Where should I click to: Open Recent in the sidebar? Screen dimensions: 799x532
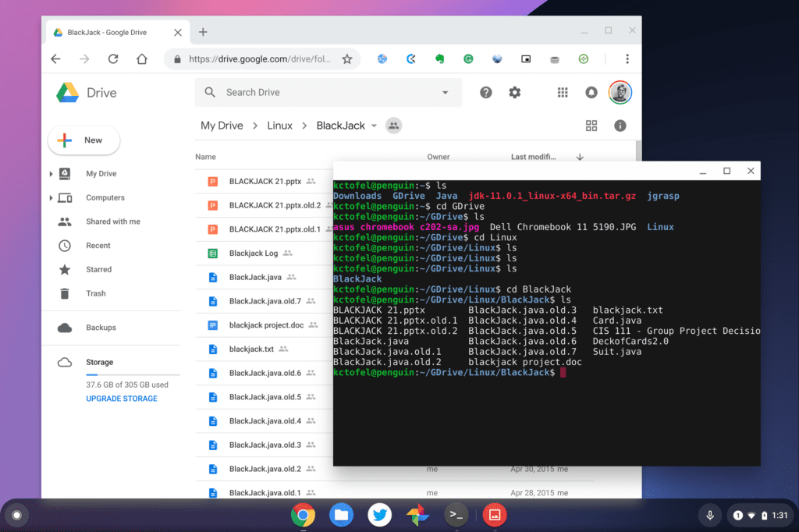pyautogui.click(x=98, y=246)
